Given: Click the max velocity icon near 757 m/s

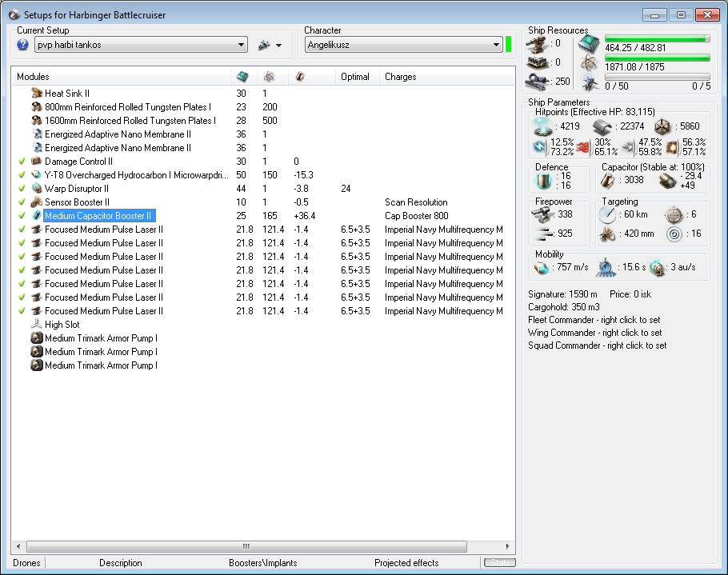Looking at the screenshot, I should coord(542,267).
